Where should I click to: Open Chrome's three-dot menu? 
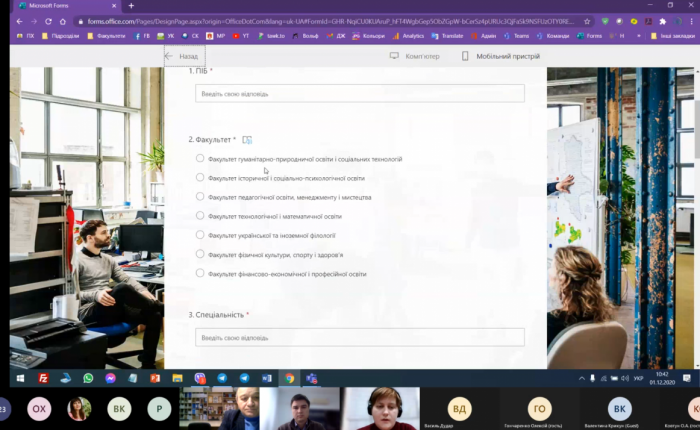click(x=692, y=21)
